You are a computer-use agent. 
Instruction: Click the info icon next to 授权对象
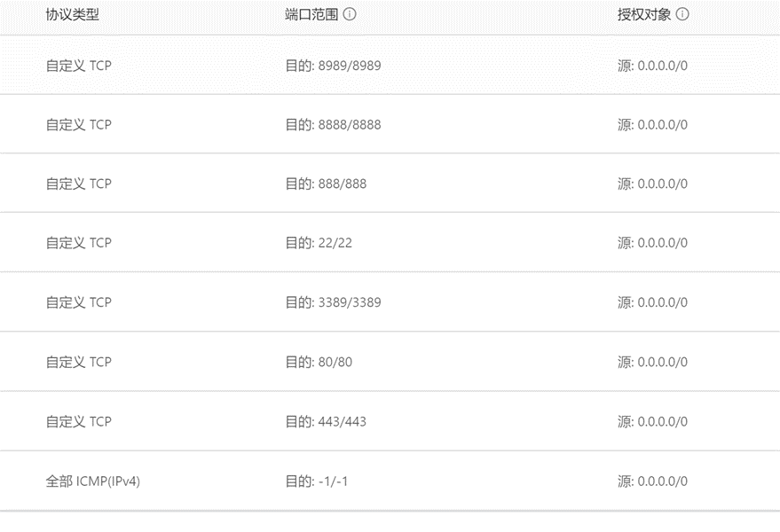[682, 14]
